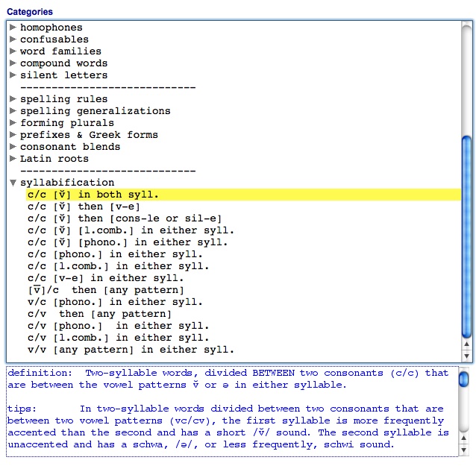Select 'c/c [v̆] then [v-e]' item
Screen dimensions: 476x466
click(x=84, y=207)
